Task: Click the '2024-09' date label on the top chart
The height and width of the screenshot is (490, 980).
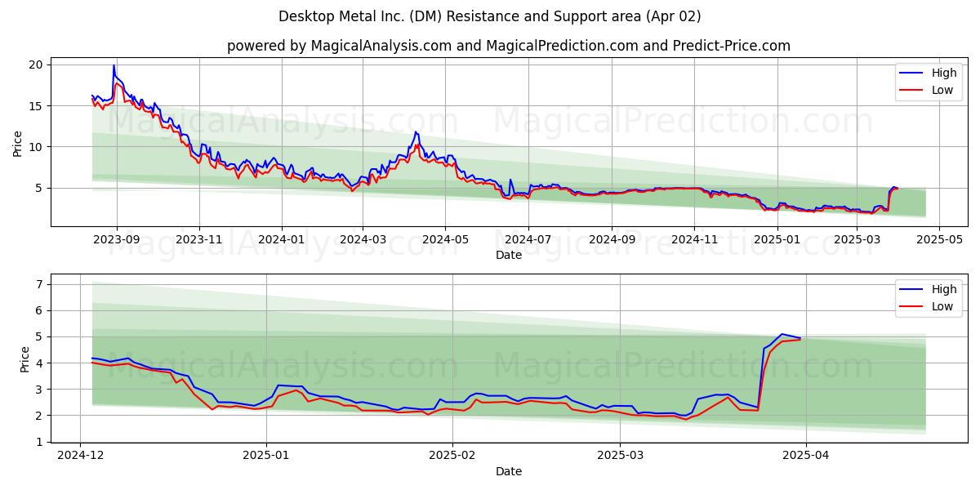Action: 611,240
